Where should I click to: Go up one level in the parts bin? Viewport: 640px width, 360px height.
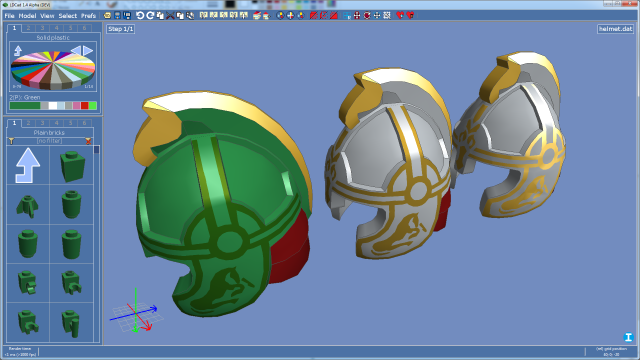28,166
